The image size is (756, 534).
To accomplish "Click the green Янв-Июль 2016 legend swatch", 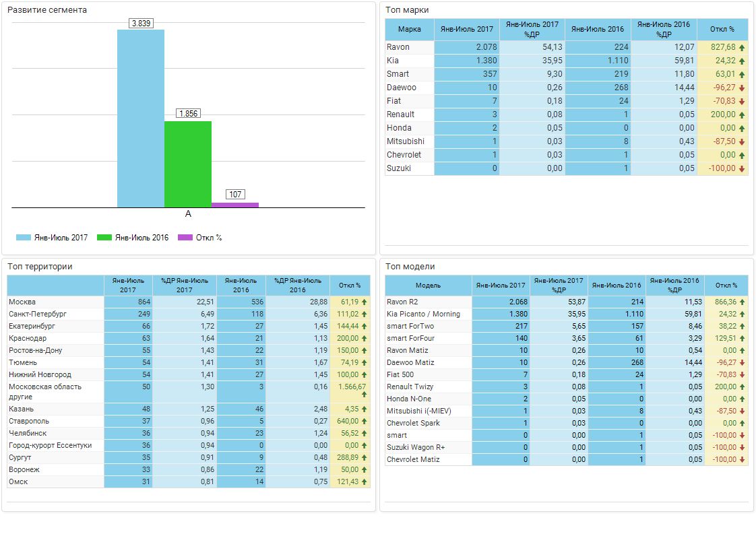I will [x=104, y=238].
